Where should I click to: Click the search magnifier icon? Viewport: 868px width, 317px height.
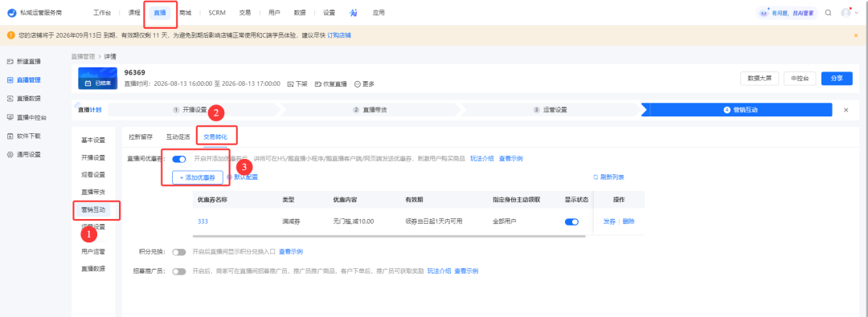(828, 13)
